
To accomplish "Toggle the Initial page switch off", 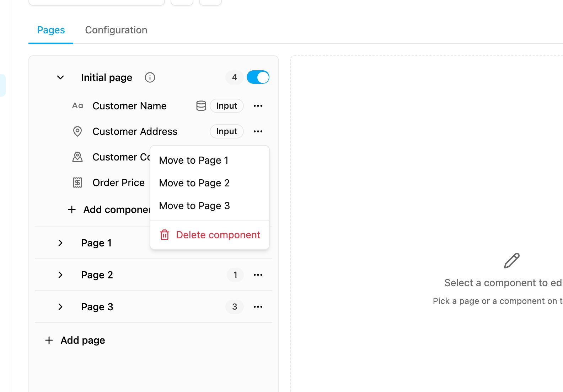I will [258, 77].
